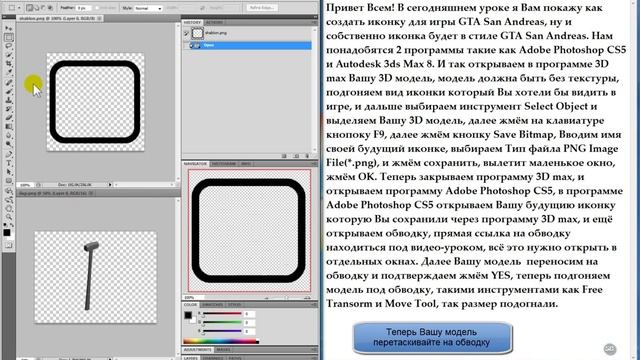Create new document from current state
The width and height of the screenshot is (640, 360).
[x=284, y=156]
